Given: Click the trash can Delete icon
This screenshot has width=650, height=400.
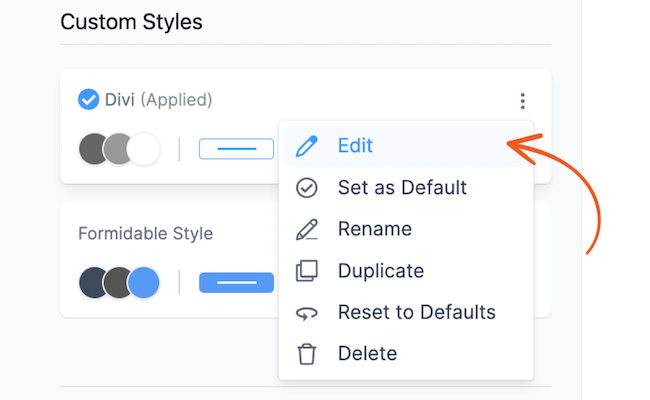Looking at the screenshot, I should (x=307, y=354).
